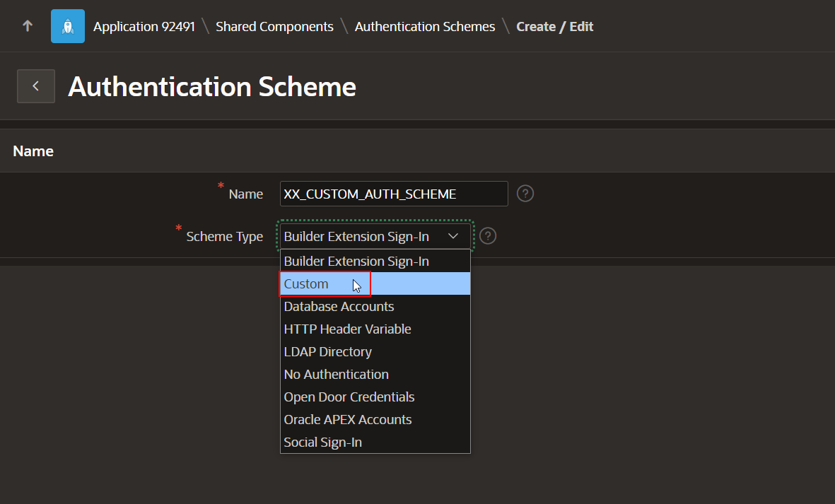The height and width of the screenshot is (504, 835).
Task: Select LDAP Directory option
Action: (x=375, y=352)
